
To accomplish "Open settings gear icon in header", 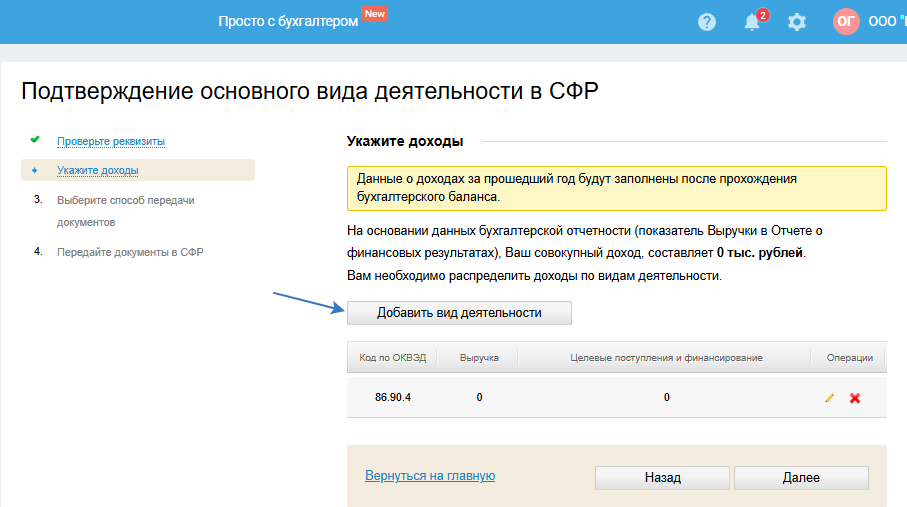I will click(x=797, y=21).
